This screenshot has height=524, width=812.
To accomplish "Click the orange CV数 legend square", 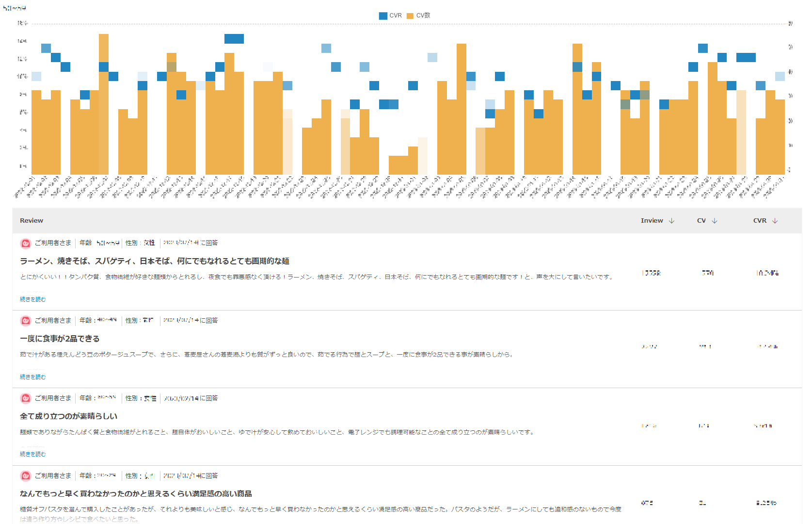I will point(410,16).
